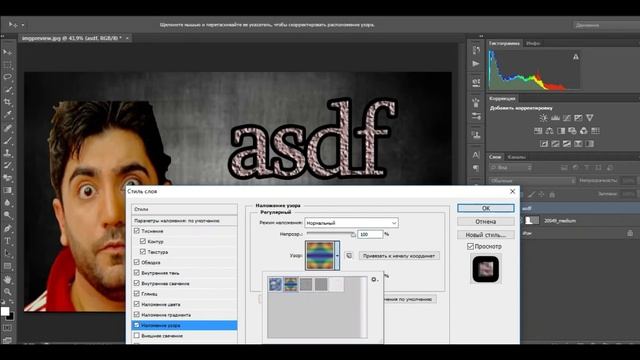Select the Crop tool
The image size is (640, 360).
pos(7,102)
